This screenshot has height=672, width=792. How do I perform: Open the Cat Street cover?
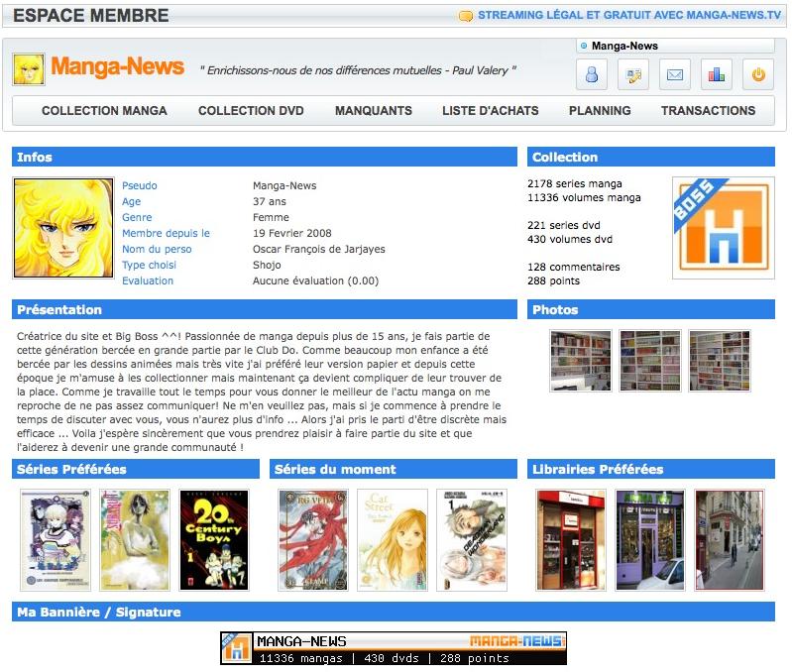(393, 540)
